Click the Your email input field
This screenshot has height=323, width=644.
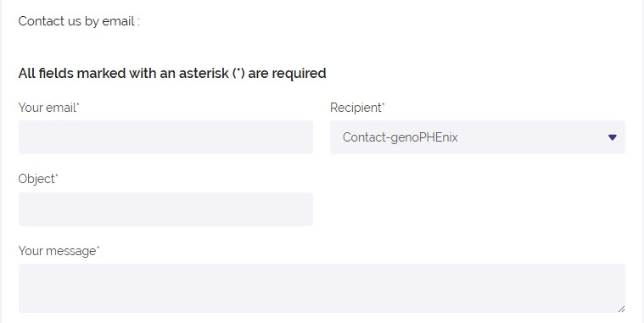(165, 137)
